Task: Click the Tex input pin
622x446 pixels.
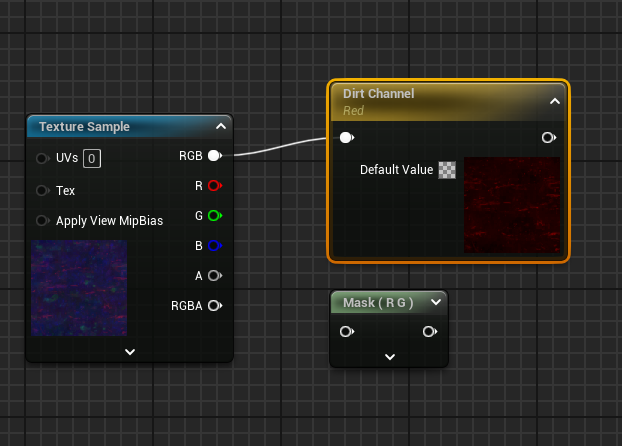Action: click(42, 190)
